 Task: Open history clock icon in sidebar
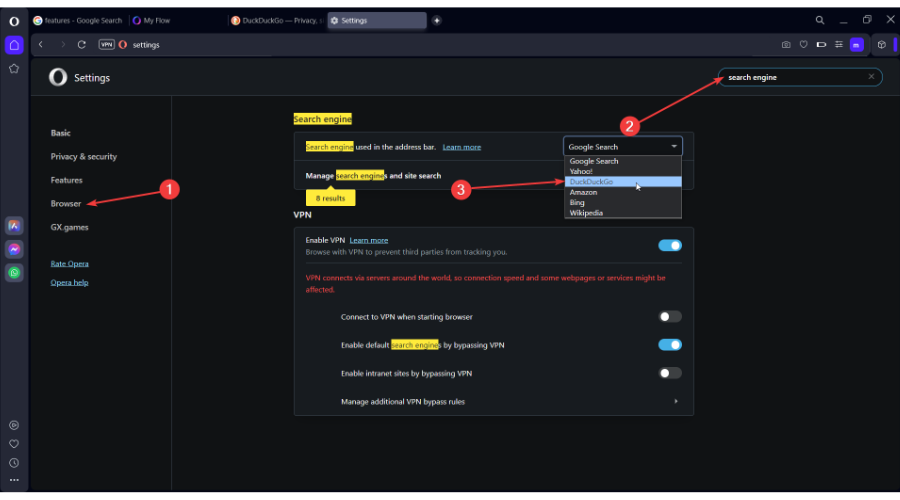coord(14,463)
